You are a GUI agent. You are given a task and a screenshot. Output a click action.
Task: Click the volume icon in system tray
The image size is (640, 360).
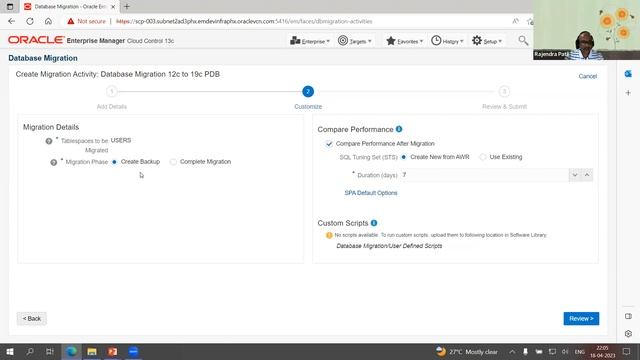click(x=565, y=351)
